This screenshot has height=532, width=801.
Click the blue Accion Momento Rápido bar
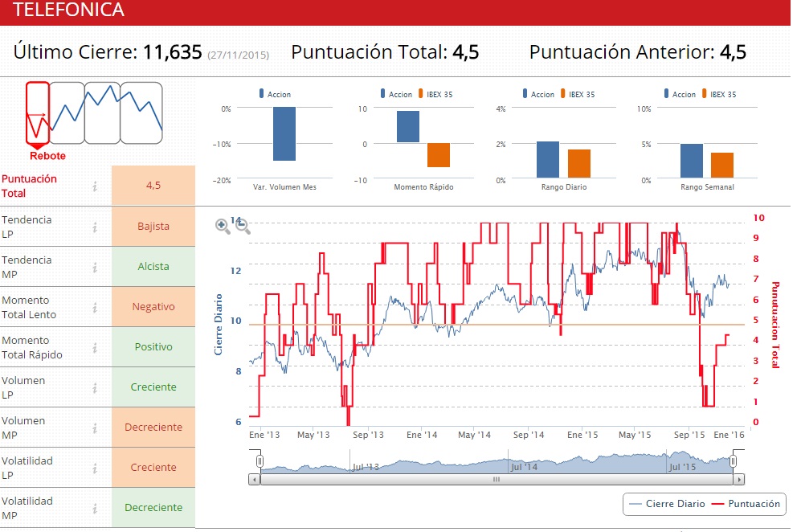(407, 127)
